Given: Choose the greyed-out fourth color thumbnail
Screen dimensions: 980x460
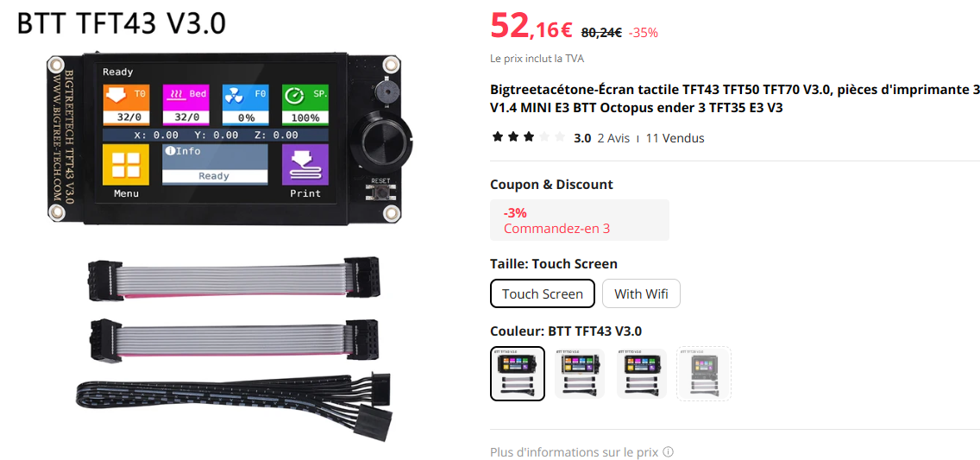Looking at the screenshot, I should pyautogui.click(x=704, y=374).
